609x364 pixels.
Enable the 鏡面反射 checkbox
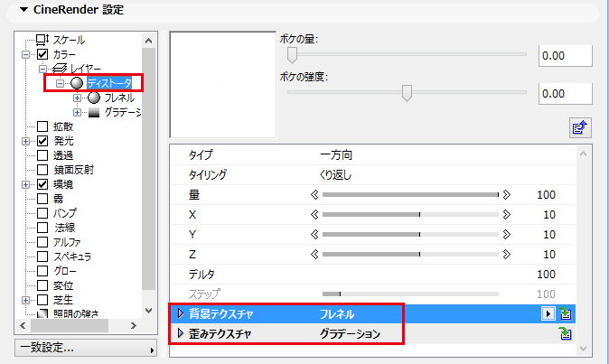coord(42,170)
